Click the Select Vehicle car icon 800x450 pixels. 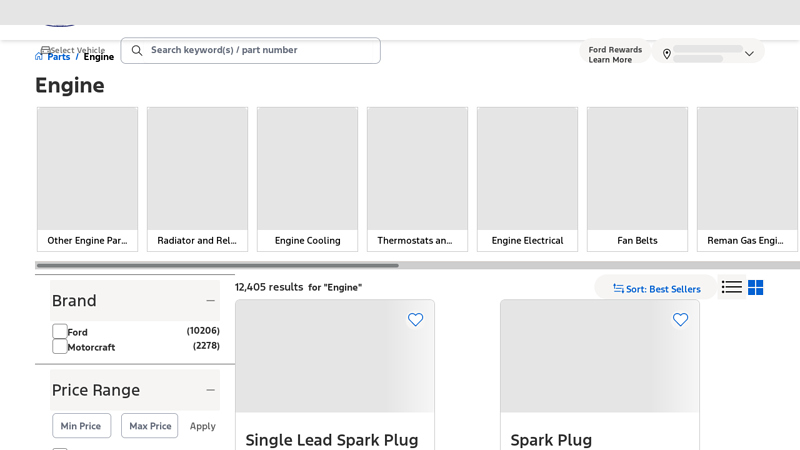(45, 49)
